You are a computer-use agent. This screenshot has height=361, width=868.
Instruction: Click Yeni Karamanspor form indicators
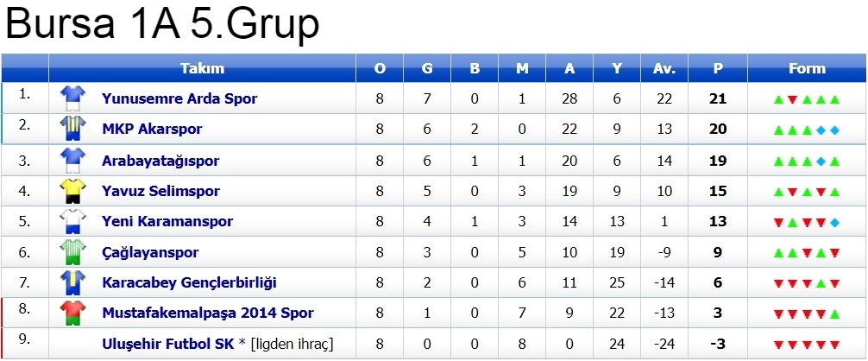[x=807, y=222]
